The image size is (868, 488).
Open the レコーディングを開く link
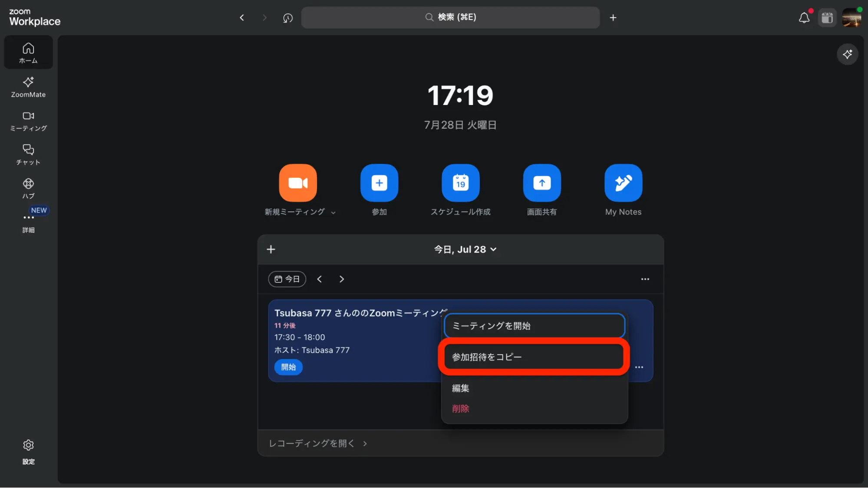318,443
